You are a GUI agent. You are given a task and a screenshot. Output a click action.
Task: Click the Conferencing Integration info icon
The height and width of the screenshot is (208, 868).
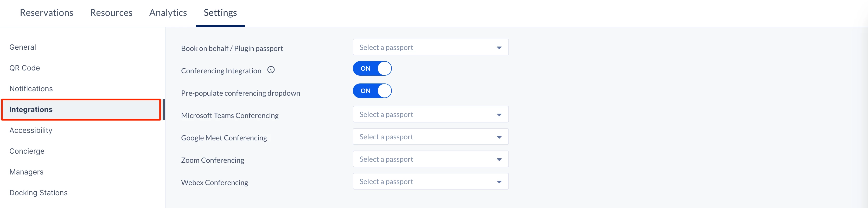pyautogui.click(x=271, y=70)
